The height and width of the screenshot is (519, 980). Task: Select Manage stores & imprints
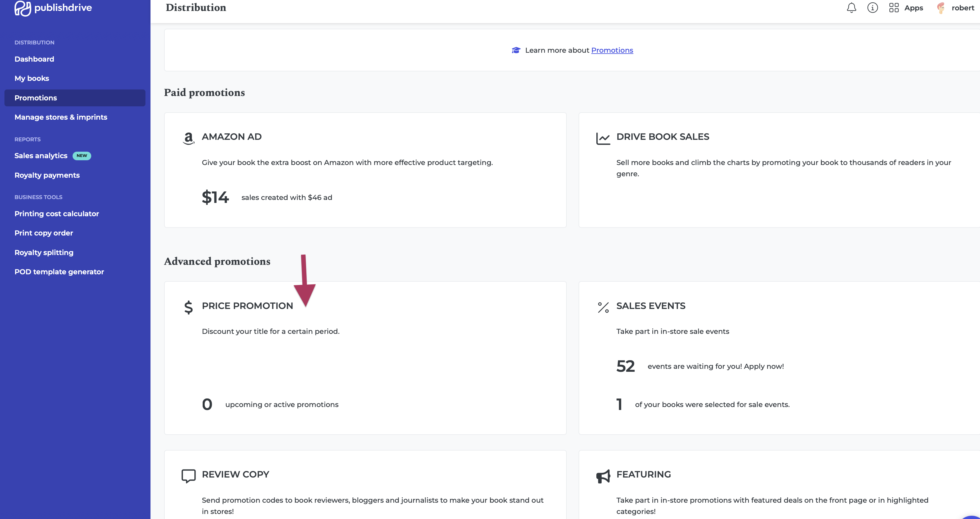[61, 117]
